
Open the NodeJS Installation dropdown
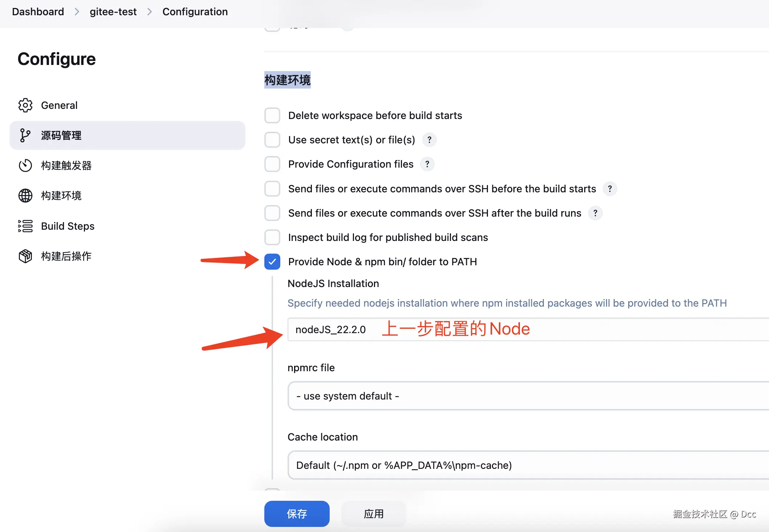(526, 330)
